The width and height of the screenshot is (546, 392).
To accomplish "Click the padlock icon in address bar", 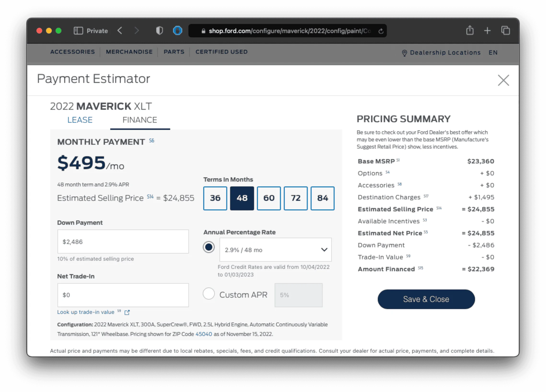I will pos(203,31).
